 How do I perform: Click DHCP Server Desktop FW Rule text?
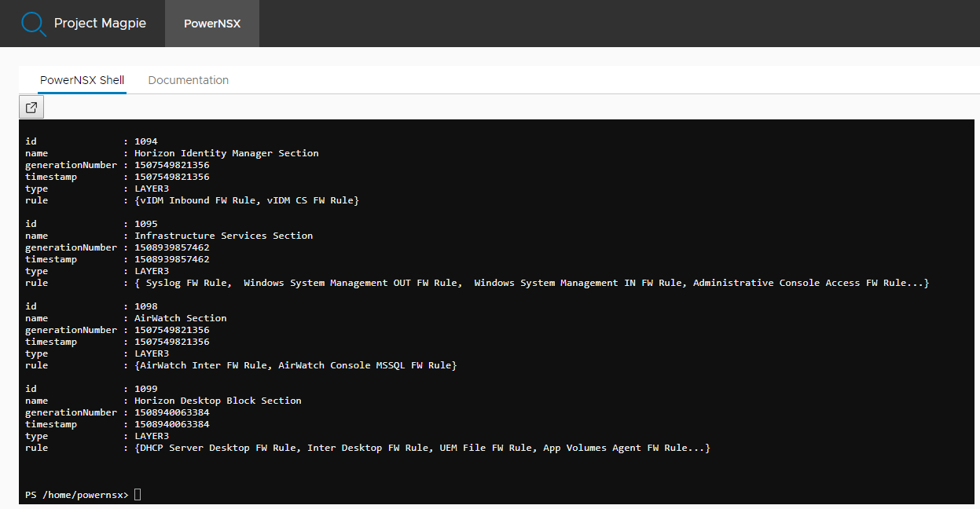[x=218, y=448]
